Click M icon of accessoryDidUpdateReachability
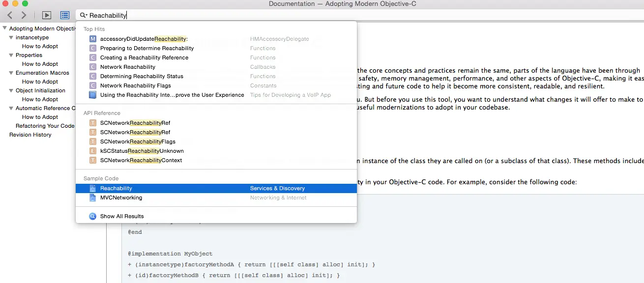Viewport: 644px width, 283px height. tap(93, 39)
